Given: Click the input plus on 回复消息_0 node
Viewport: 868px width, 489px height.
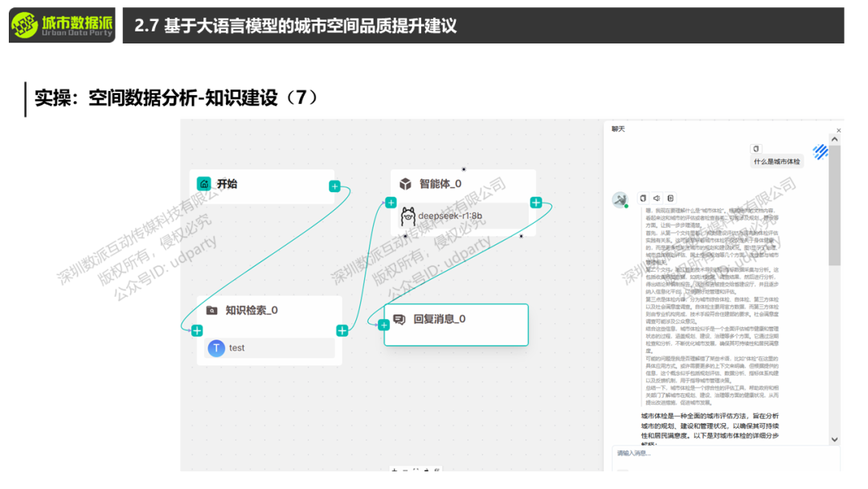Looking at the screenshot, I should point(384,325).
